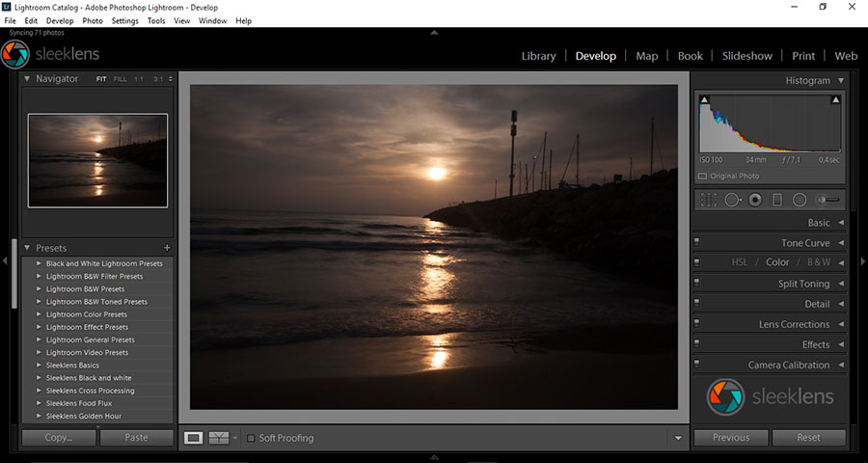
Task: Click the plus icon to add preset
Action: tap(167, 248)
